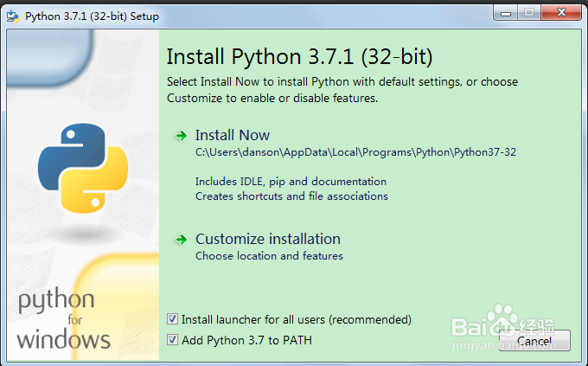Click the "Choose location and features" description
Image resolution: width=588 pixels, height=366 pixels.
(x=269, y=256)
